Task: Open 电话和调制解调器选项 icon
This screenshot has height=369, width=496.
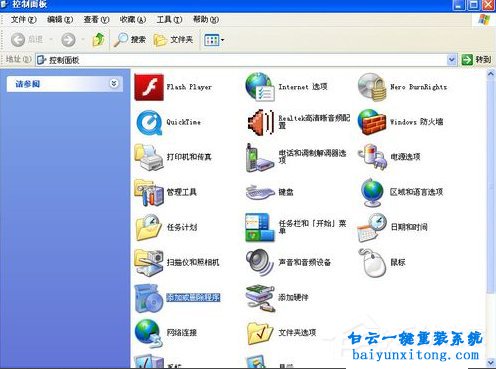Action: pyautogui.click(x=259, y=158)
